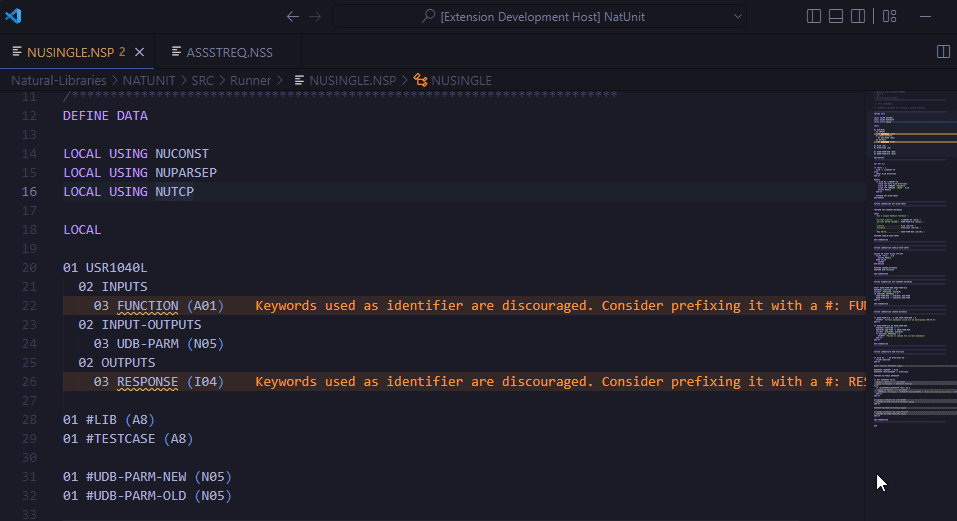Screen dimensions: 957x521
Task: Minimize the VS Code window
Action: (925, 16)
